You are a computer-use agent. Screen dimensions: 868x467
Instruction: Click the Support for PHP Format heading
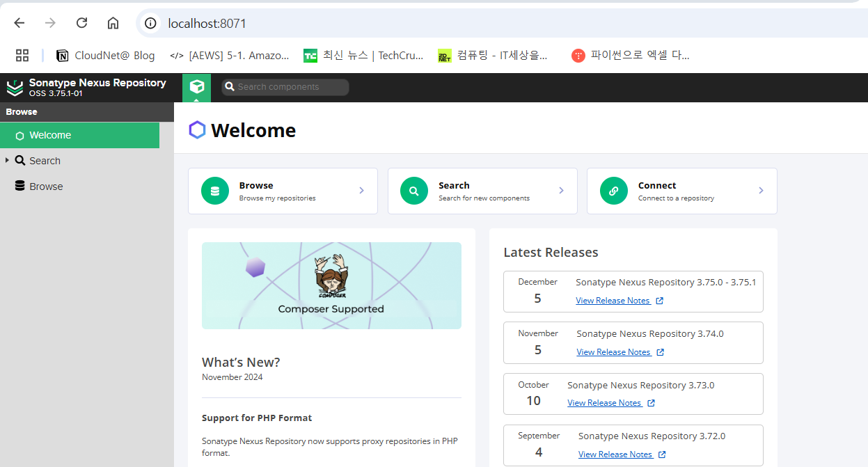click(x=257, y=418)
